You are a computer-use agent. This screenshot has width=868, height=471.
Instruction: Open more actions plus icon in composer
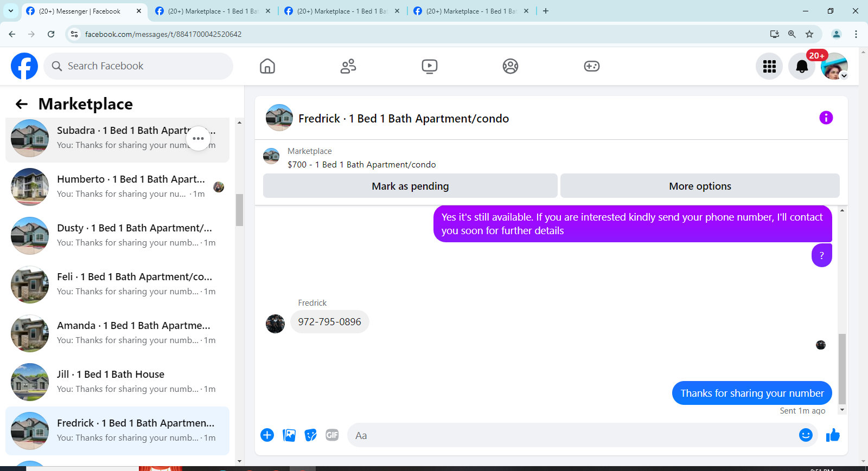pos(267,435)
